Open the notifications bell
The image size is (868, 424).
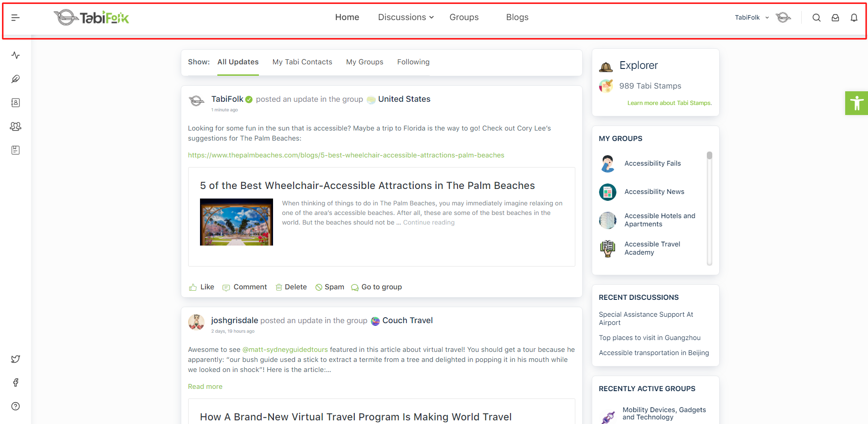pyautogui.click(x=854, y=17)
